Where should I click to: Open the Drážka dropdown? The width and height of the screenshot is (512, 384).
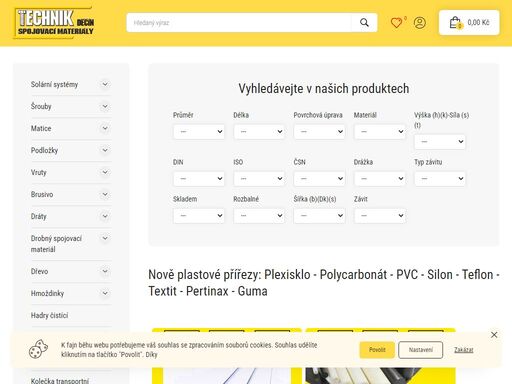tap(380, 179)
